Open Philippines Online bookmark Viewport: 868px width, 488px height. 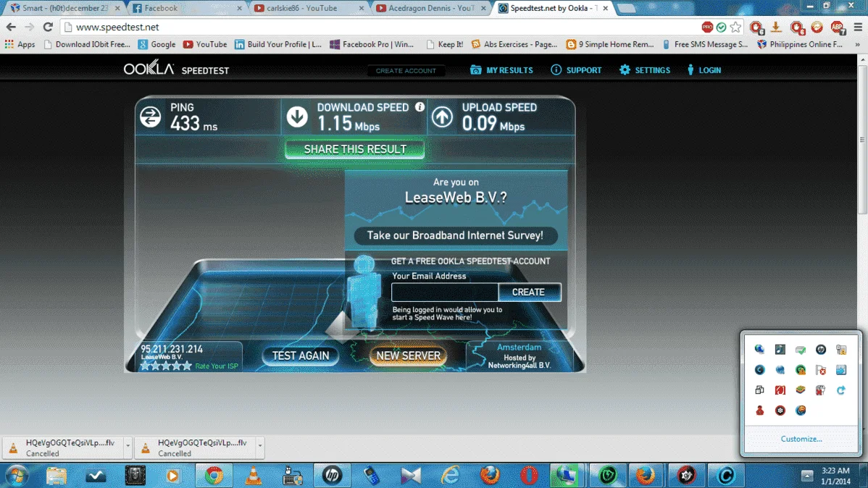pos(800,44)
